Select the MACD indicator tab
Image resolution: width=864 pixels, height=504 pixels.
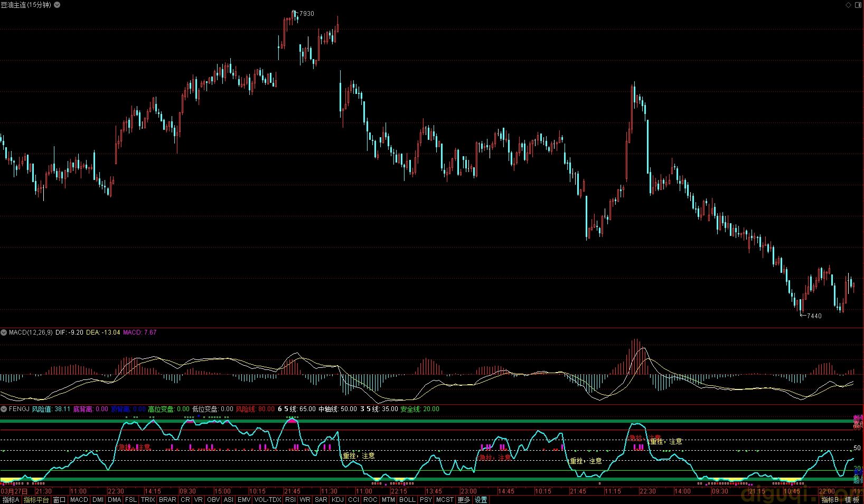(79, 500)
